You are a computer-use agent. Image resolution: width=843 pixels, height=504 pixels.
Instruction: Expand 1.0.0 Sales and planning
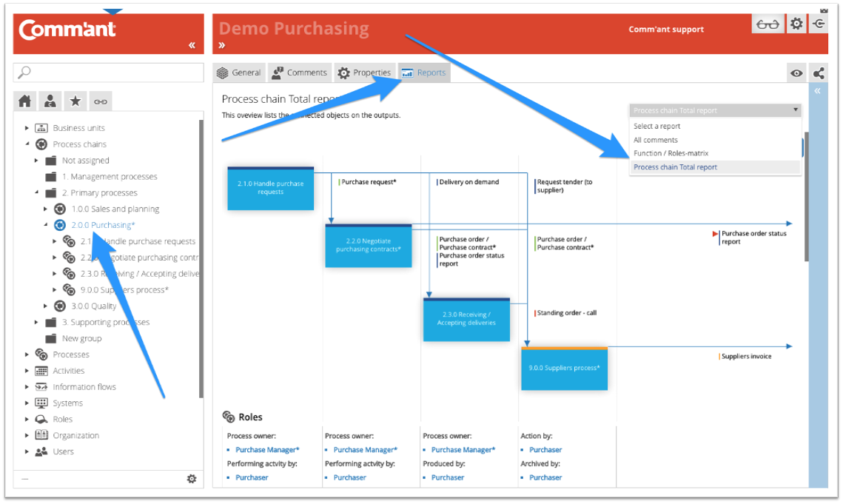pyautogui.click(x=46, y=209)
